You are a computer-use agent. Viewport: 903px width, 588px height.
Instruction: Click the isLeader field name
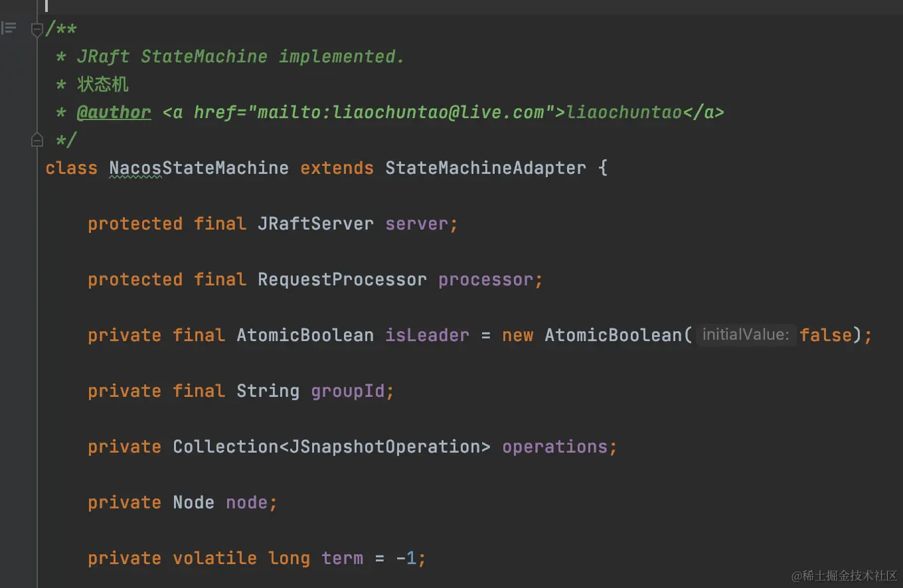point(427,335)
